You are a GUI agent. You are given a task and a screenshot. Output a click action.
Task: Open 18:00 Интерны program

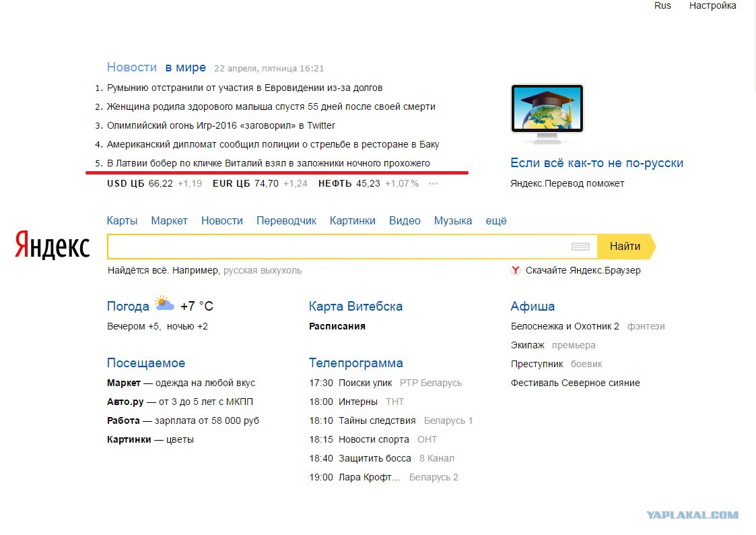(343, 402)
